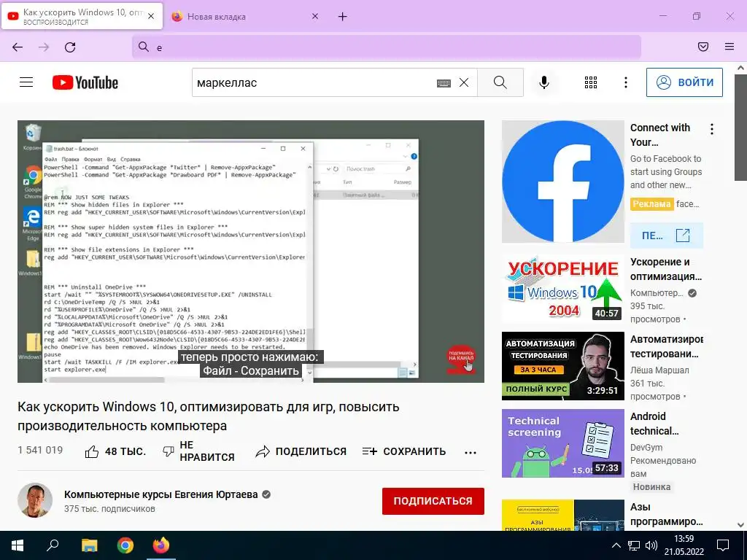Click the browser forward arrow
747x560 pixels.
pos(44,47)
